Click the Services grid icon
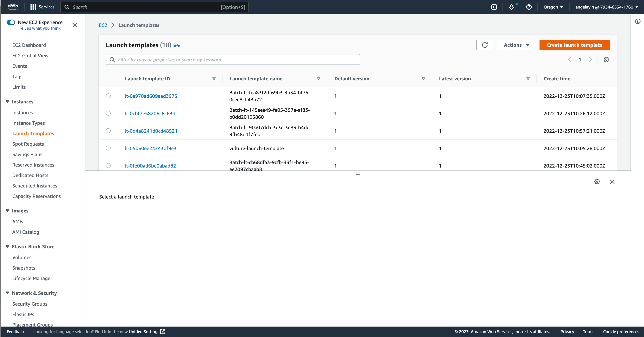This screenshot has height=337, width=644. tap(33, 7)
